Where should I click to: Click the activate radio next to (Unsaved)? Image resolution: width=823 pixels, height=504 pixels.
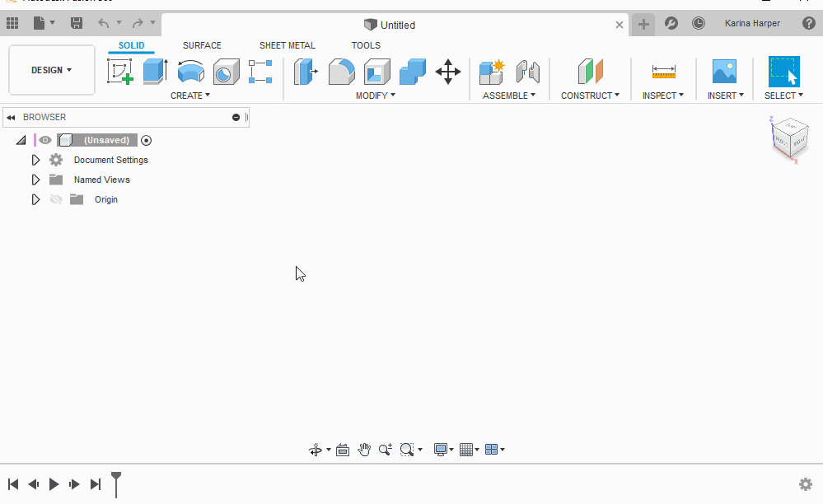tap(146, 140)
